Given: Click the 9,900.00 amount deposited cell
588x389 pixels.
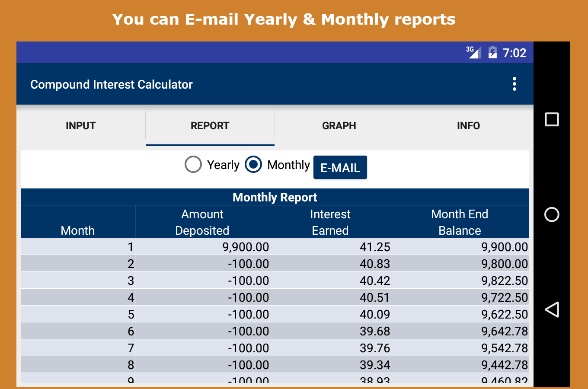Looking at the screenshot, I should (202, 247).
